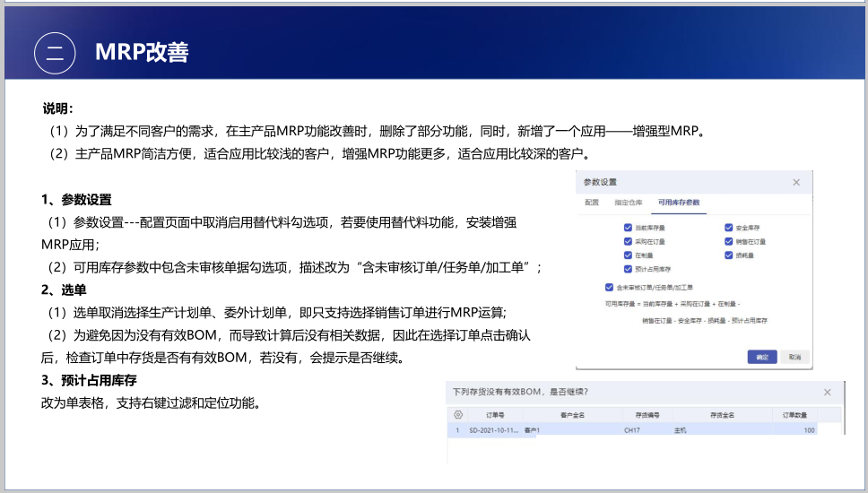The height and width of the screenshot is (493, 868).
Task: Toggle the 在制量 checkbox
Action: pos(628,255)
